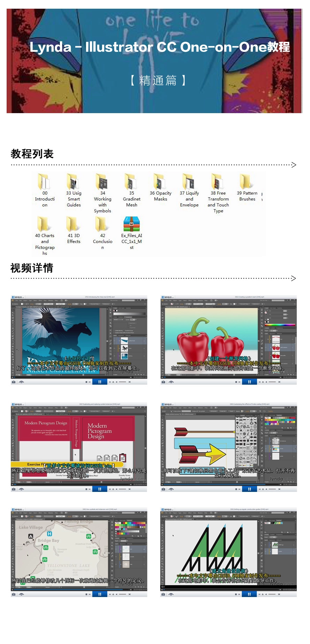Viewport: 310px width, 644px height.
Task: Click the snapshot camera under the Yellowstone Lake map video
Action: 14,594
